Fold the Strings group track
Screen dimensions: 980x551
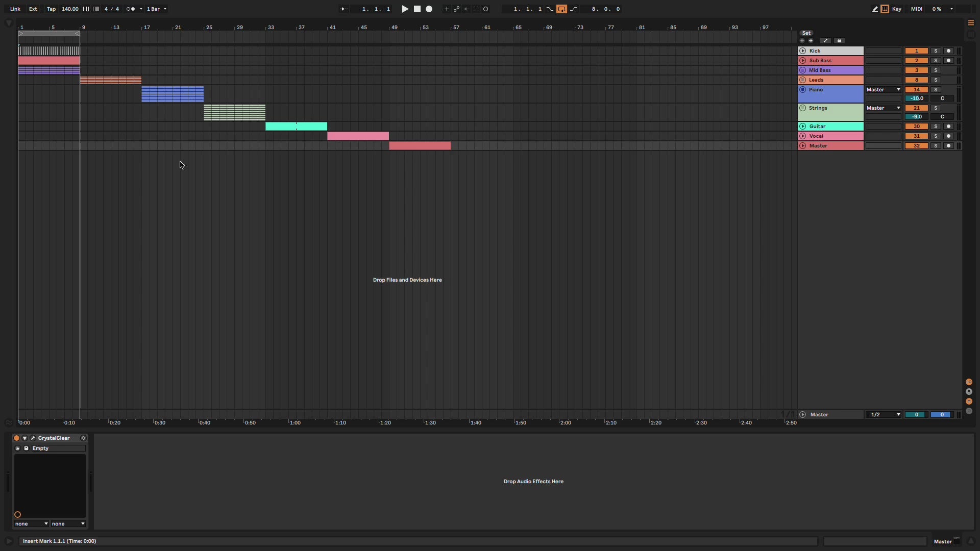pos(802,108)
